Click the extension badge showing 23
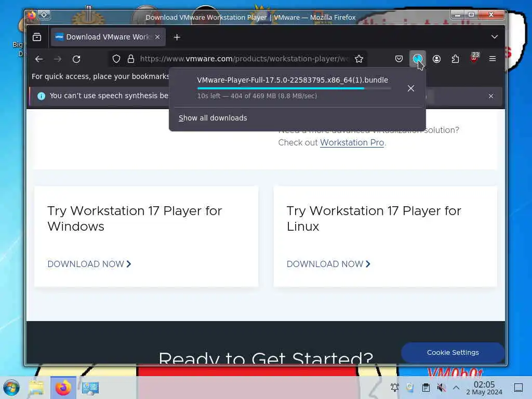This screenshot has width=532, height=399. pyautogui.click(x=474, y=58)
